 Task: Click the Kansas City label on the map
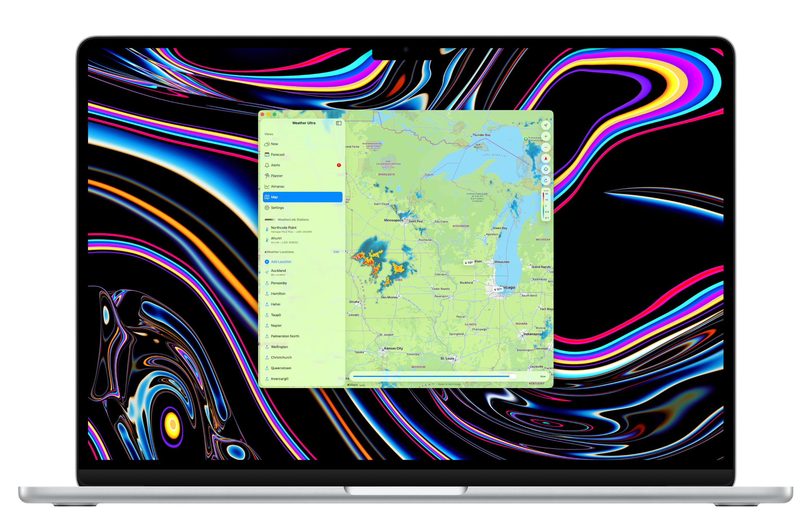tap(393, 349)
